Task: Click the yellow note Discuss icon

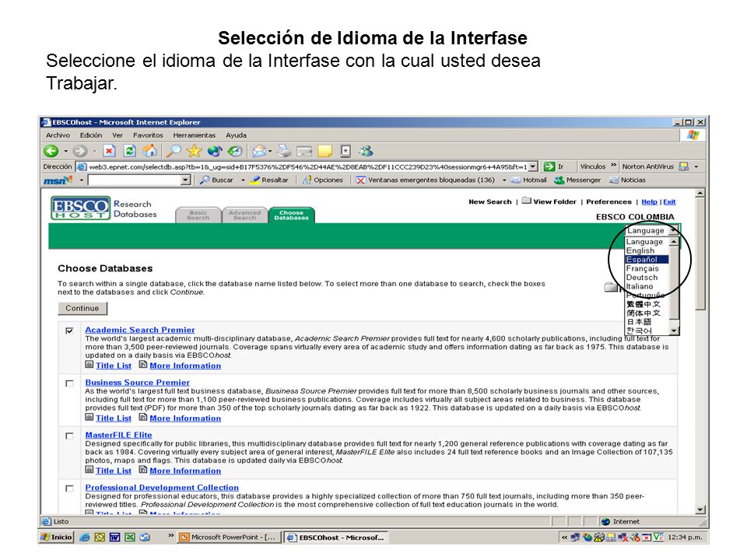Action: 325,152
